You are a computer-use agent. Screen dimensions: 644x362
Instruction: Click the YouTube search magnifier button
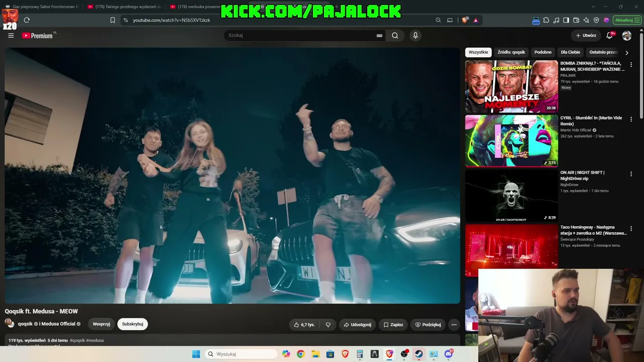[x=395, y=35]
